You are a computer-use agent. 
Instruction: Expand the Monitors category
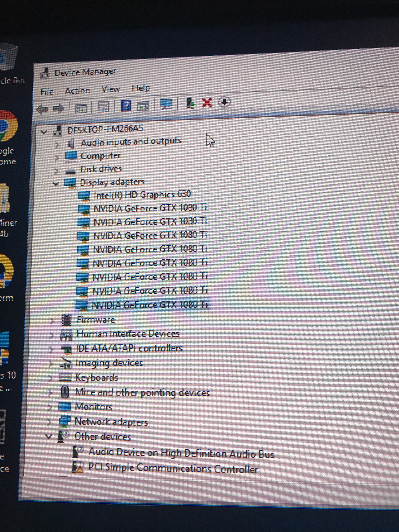pyautogui.click(x=49, y=407)
